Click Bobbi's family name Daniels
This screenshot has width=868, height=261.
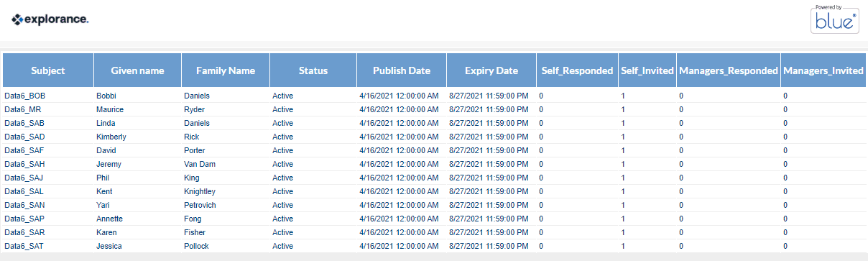197,96
